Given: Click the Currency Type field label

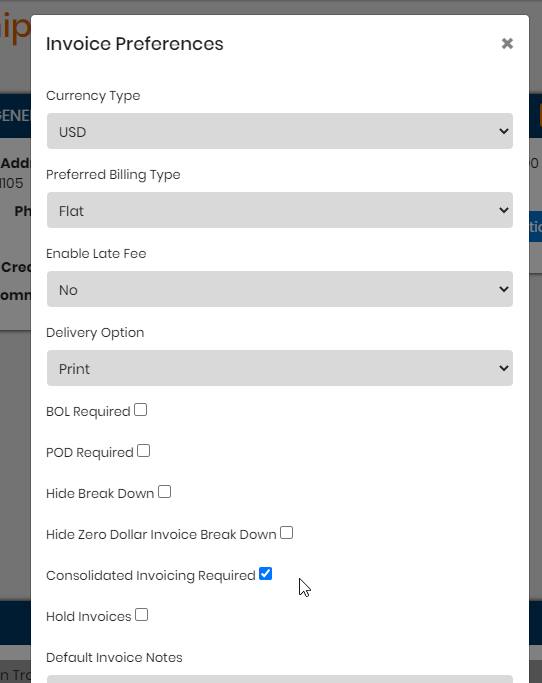Looking at the screenshot, I should [93, 96].
